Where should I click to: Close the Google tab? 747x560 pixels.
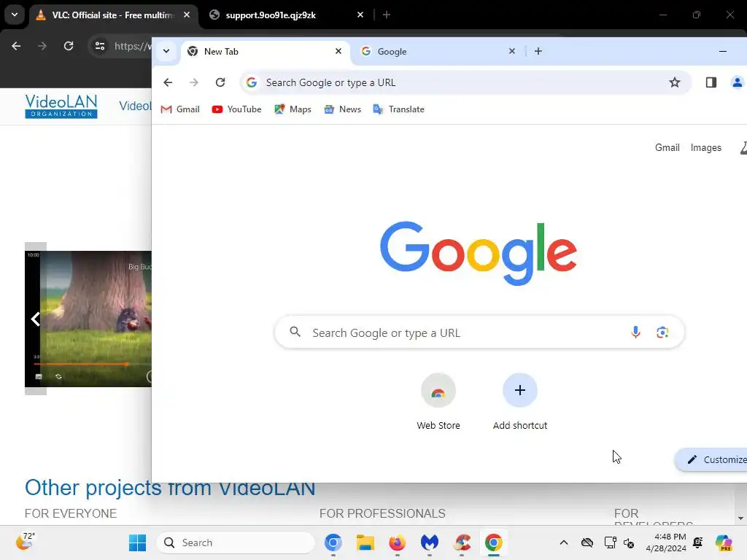511,51
